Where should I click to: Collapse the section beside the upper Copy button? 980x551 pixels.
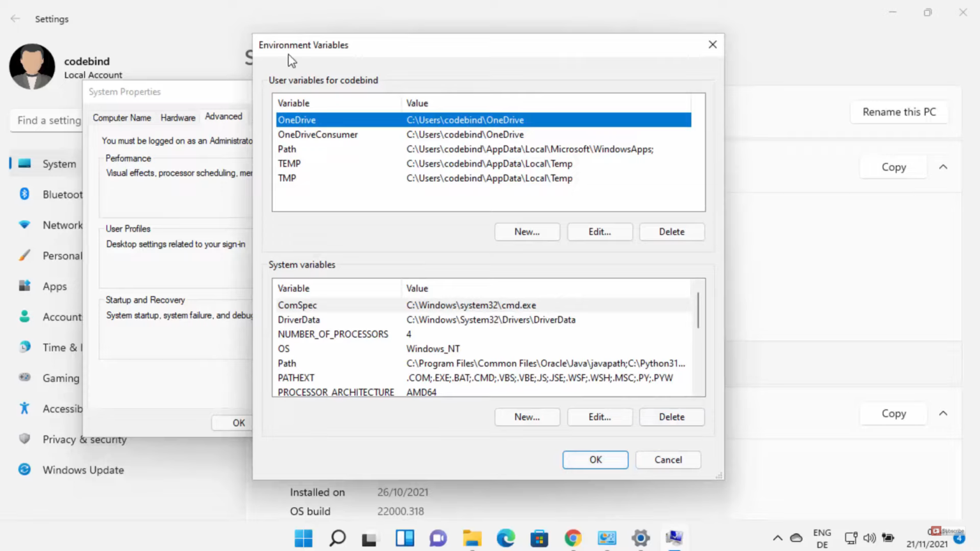[943, 167]
